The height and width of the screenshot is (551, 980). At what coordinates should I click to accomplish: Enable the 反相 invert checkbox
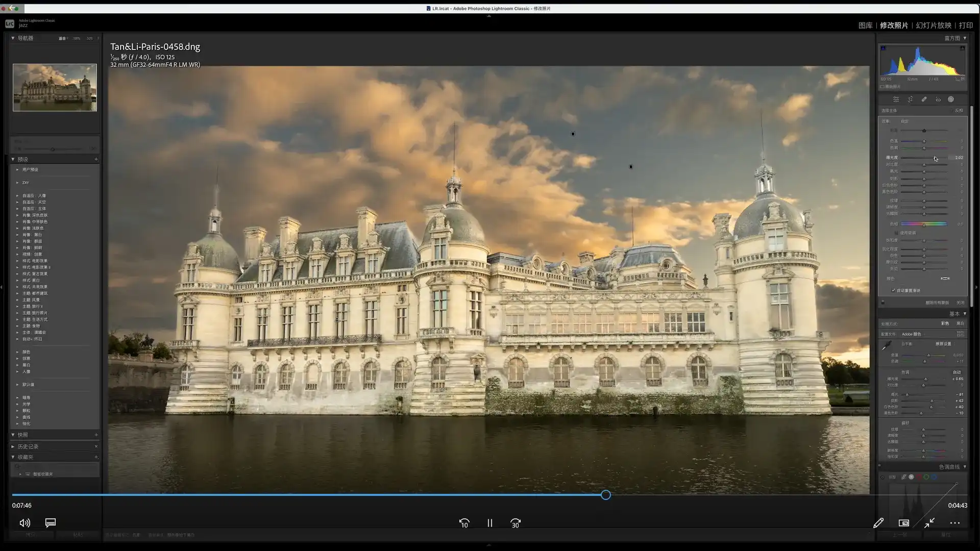(x=952, y=111)
